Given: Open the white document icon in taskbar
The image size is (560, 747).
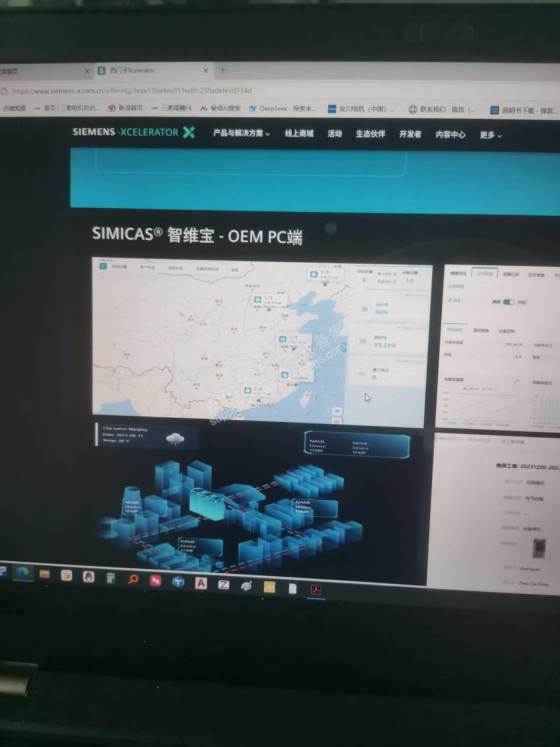Looking at the screenshot, I should pos(292,588).
